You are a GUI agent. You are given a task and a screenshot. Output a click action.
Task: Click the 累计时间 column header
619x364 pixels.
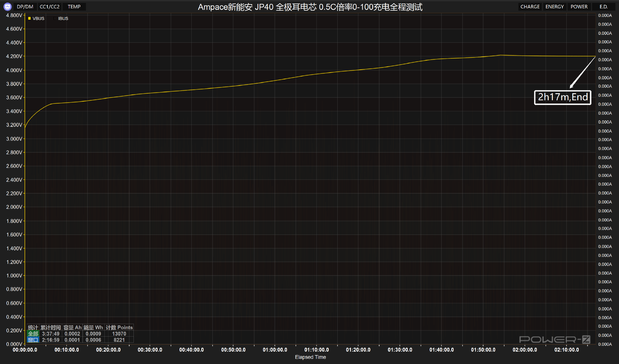point(51,328)
